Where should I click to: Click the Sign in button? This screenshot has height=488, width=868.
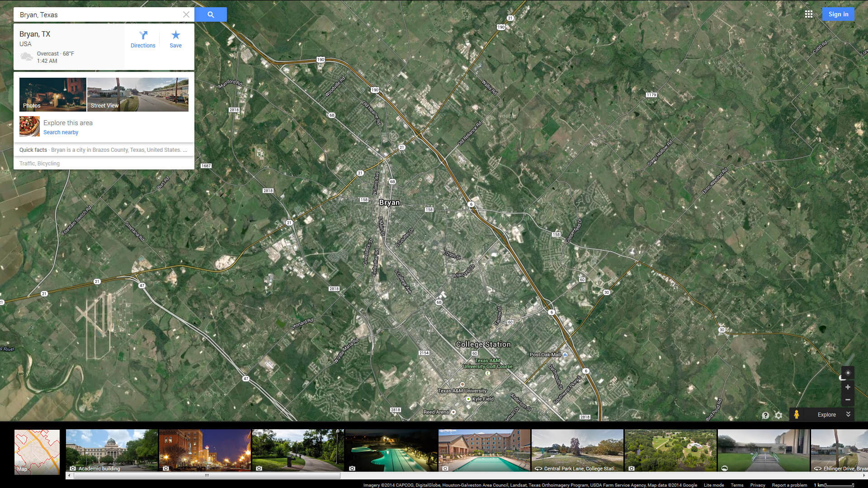pos(838,14)
